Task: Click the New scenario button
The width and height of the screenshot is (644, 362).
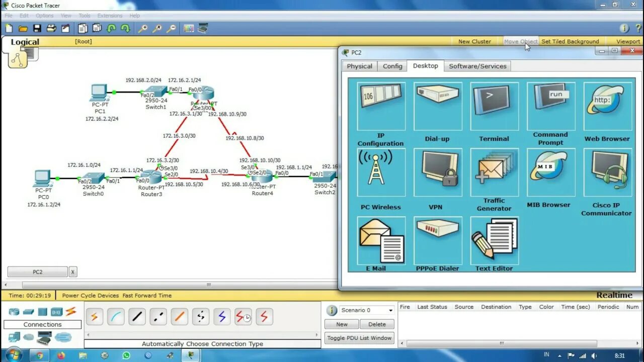Action: 342,324
